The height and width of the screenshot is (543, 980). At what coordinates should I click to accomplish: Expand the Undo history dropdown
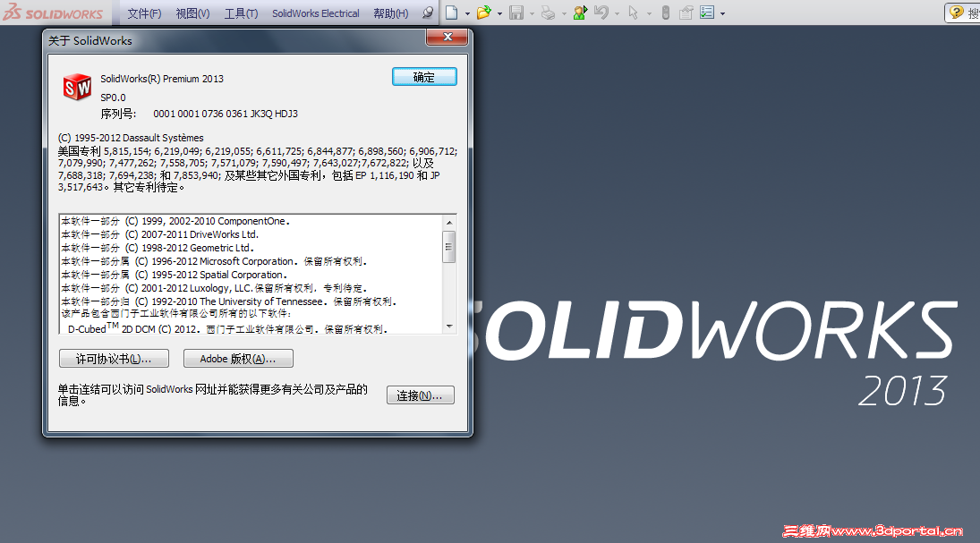click(x=616, y=12)
